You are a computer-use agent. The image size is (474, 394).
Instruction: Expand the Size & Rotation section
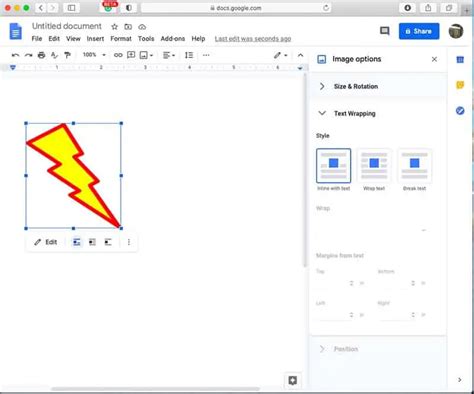(x=378, y=86)
